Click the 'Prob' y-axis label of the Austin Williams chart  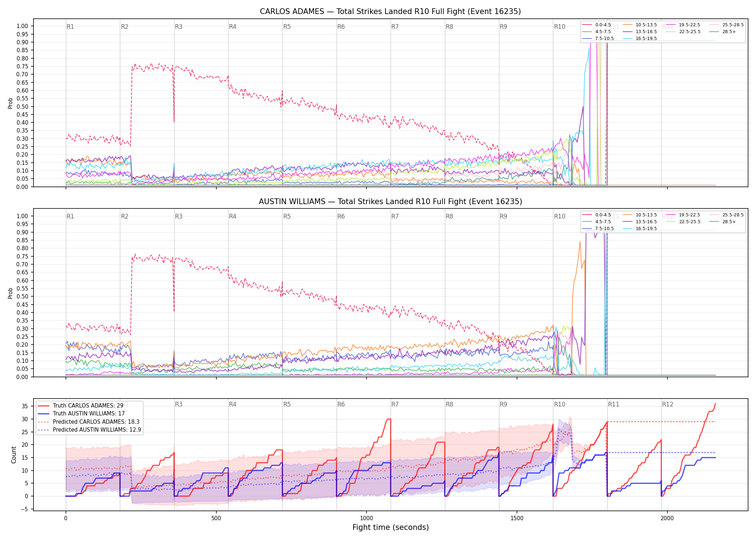10,293
